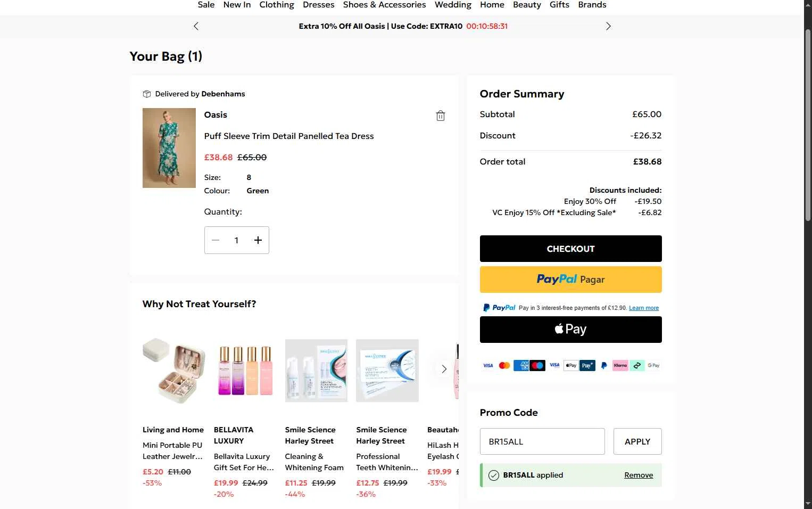The image size is (812, 509).
Task: Pay using the Apple Pay button
Action: coord(570,330)
